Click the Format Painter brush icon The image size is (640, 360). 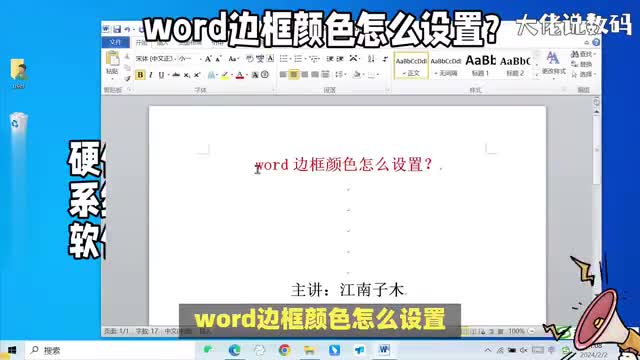[127, 78]
